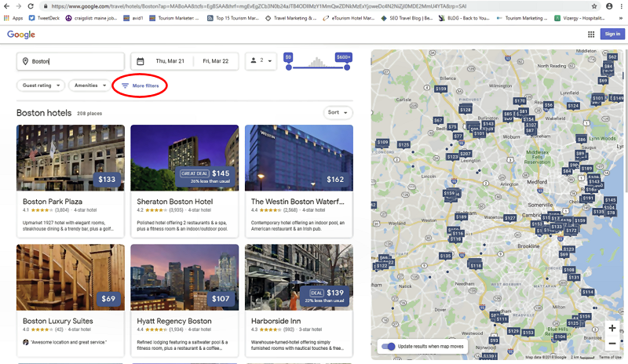Open the Sheraton Boston Hotel photo
Screen dimensions: 628x364
pyautogui.click(x=184, y=158)
